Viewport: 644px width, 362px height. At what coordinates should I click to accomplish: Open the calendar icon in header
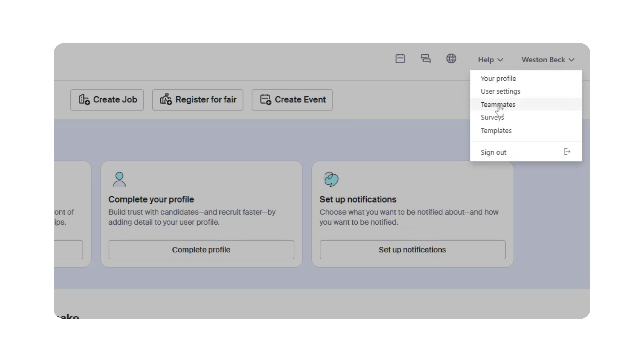pos(400,59)
